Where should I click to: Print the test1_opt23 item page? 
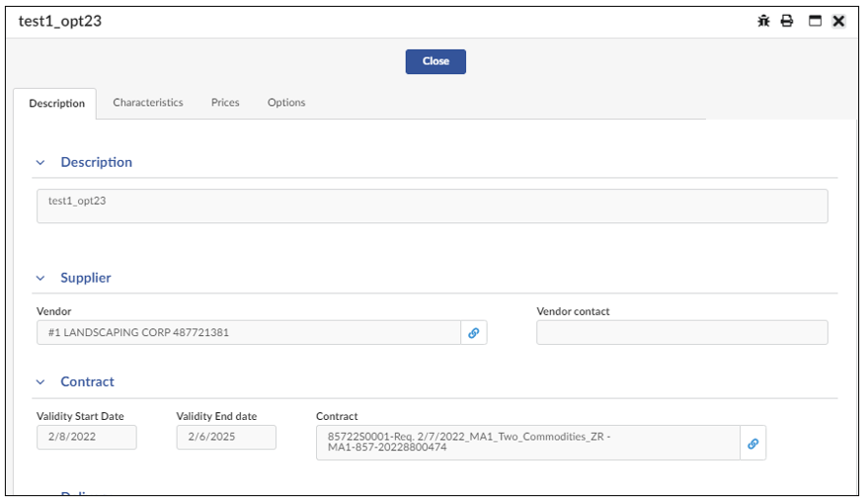coord(787,21)
